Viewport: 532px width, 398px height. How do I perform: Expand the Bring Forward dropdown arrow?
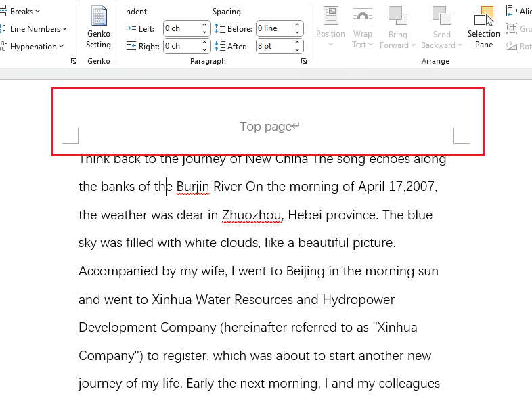(413, 45)
